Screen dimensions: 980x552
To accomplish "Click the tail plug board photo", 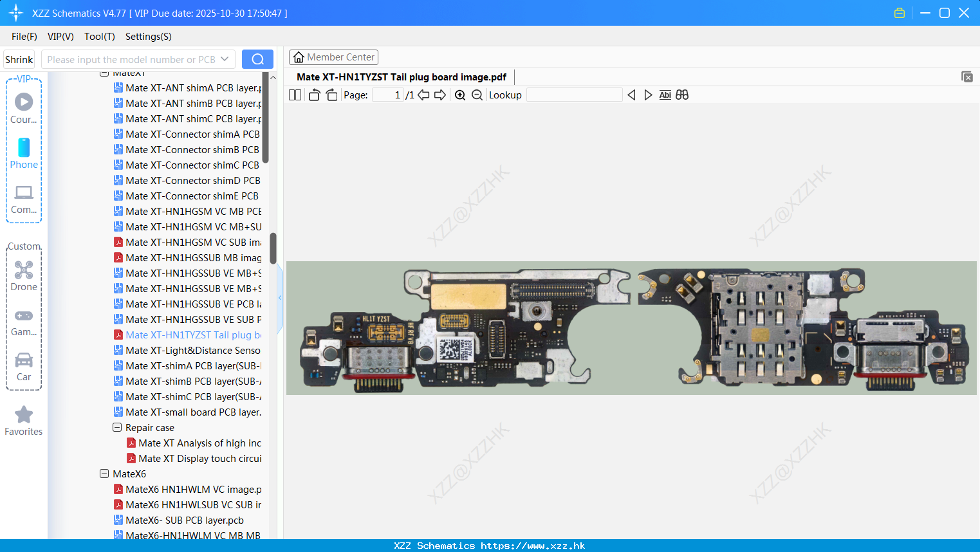I will (631, 328).
